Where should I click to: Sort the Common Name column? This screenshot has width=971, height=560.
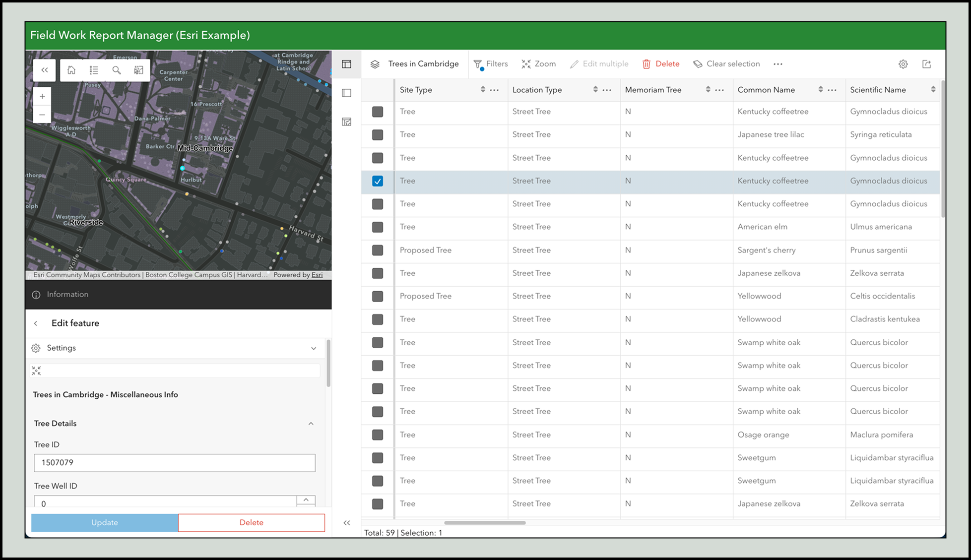coord(821,89)
